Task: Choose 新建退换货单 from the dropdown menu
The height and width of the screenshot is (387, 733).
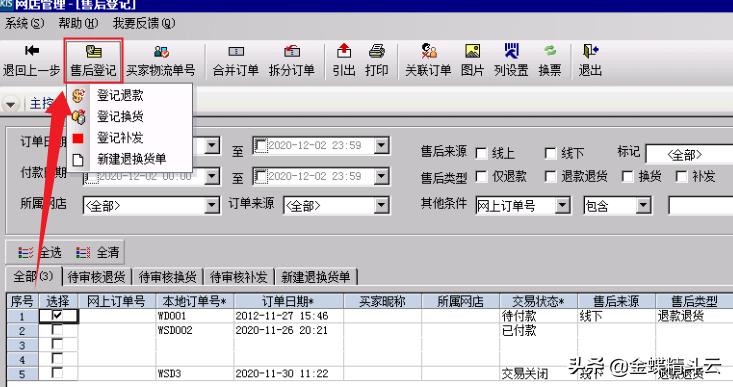Action: pyautogui.click(x=130, y=159)
